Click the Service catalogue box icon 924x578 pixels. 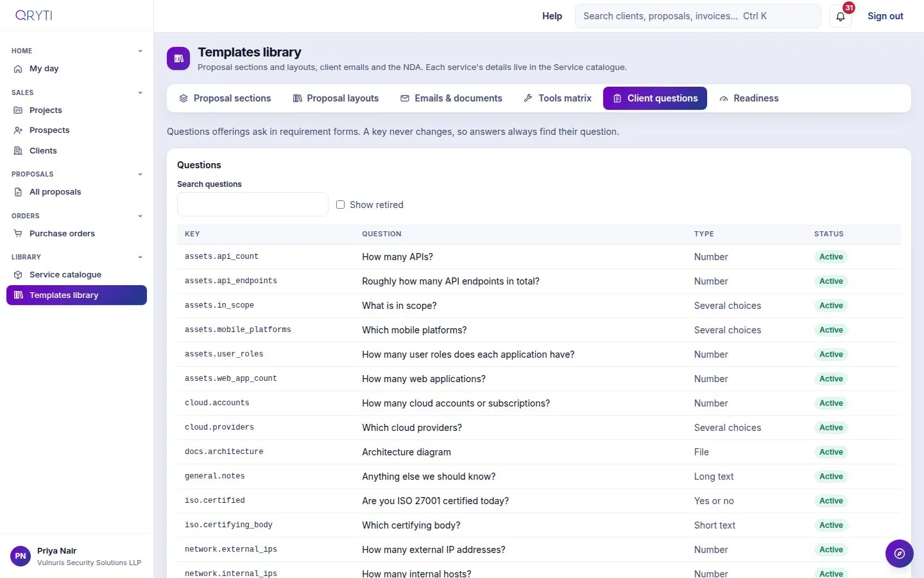point(18,275)
